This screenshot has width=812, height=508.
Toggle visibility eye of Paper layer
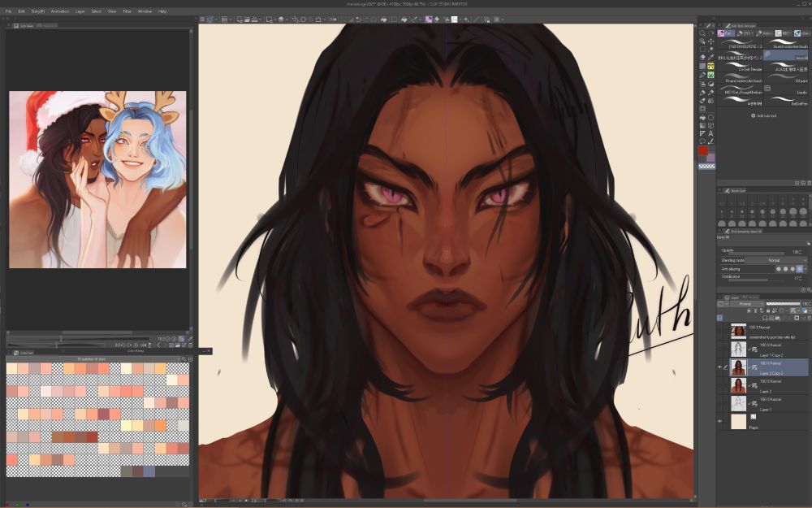(x=719, y=421)
